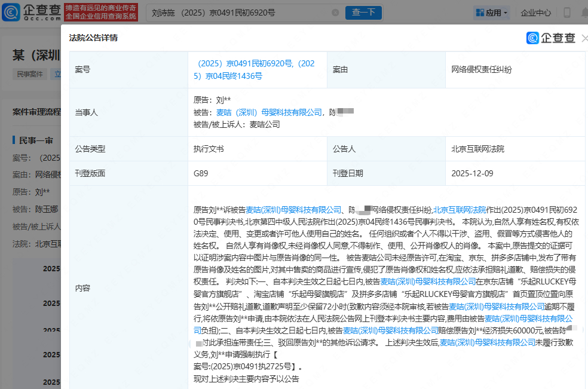This screenshot has width=588, height=389.
Task: Click the Qcc.com logo icon in header
Action: pyautogui.click(x=11, y=12)
